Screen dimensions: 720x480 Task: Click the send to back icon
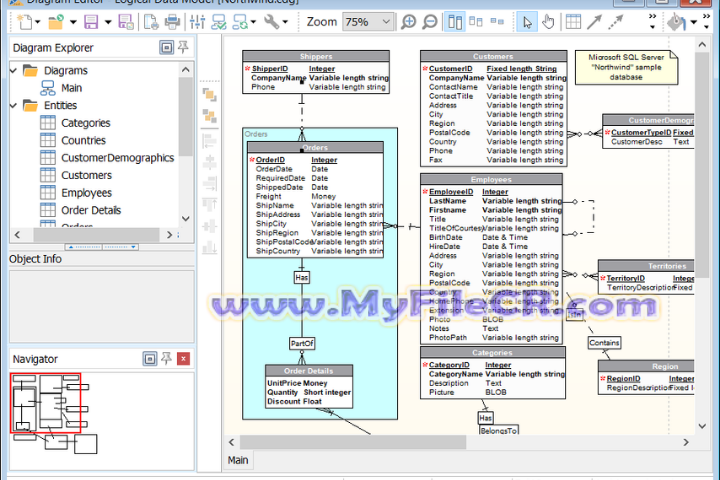[210, 116]
